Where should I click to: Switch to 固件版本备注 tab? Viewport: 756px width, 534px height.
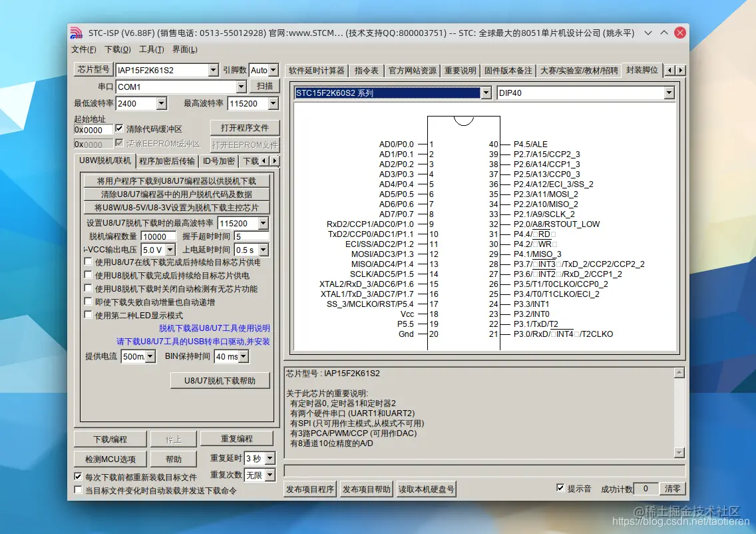(508, 71)
